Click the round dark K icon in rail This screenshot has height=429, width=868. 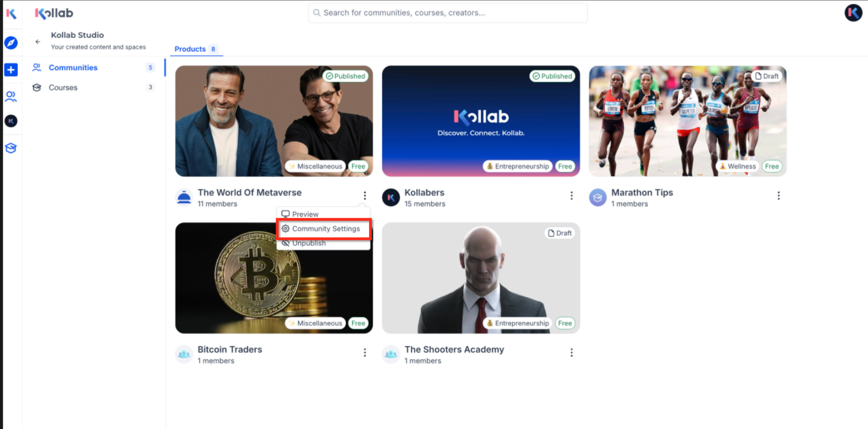(11, 121)
